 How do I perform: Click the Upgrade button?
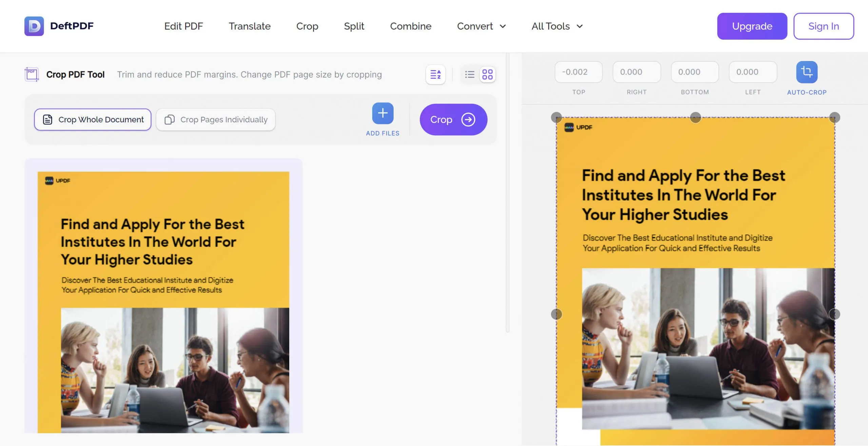pos(752,26)
